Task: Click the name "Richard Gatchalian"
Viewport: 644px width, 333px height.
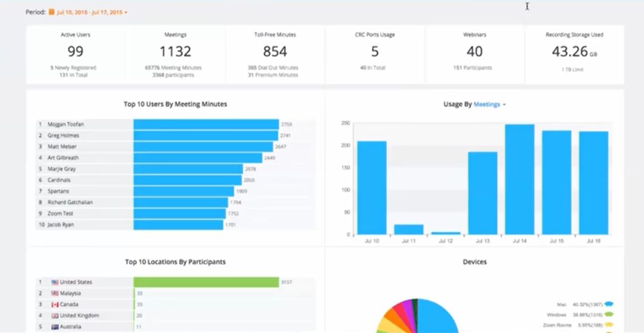Action: click(x=70, y=202)
